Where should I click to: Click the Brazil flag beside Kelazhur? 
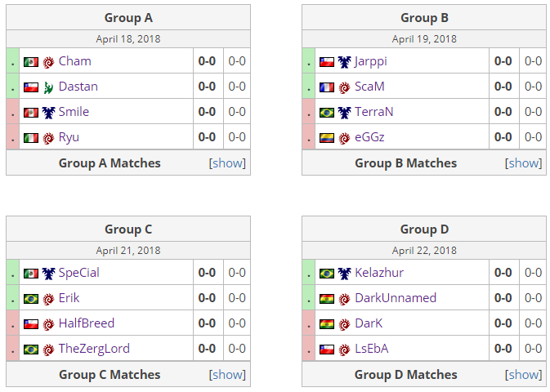(x=327, y=273)
